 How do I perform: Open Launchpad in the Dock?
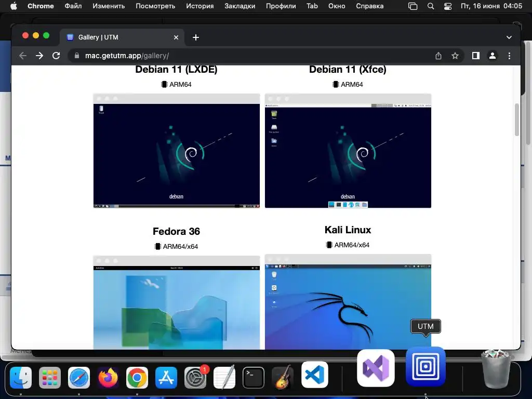[50, 377]
